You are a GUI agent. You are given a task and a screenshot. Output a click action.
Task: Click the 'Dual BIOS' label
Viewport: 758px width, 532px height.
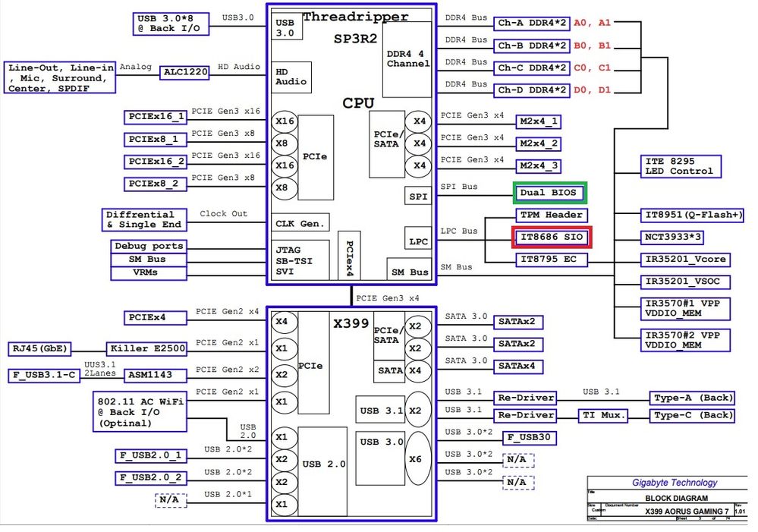pos(548,193)
